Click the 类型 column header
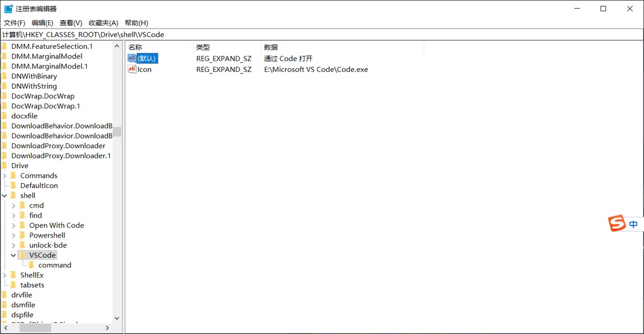Image resolution: width=644 pixels, height=334 pixels. [x=227, y=47]
